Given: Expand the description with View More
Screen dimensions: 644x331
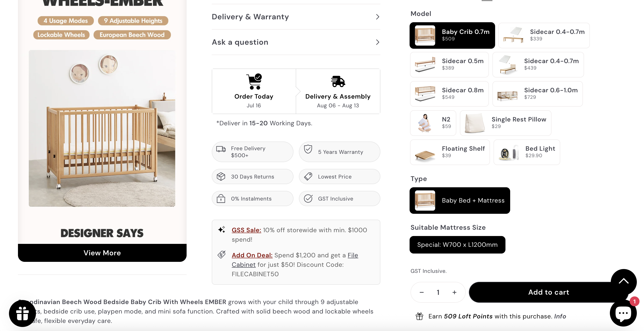Looking at the screenshot, I should 102,253.
